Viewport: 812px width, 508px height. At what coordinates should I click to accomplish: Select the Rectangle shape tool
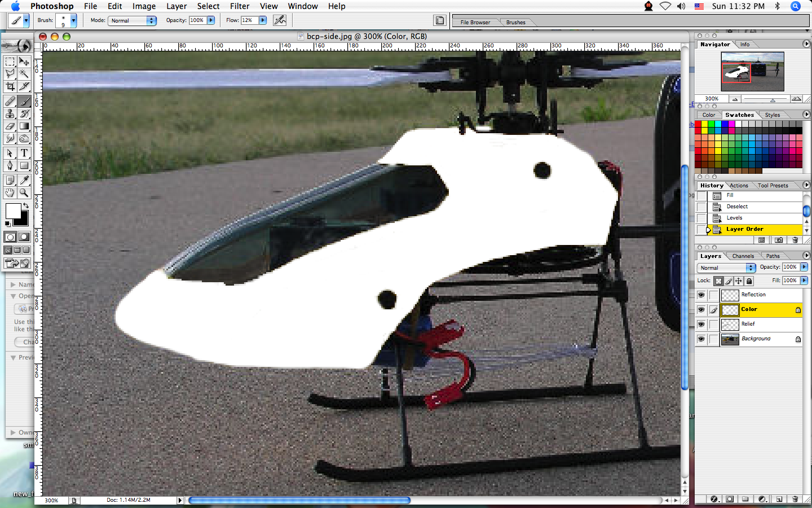[24, 166]
